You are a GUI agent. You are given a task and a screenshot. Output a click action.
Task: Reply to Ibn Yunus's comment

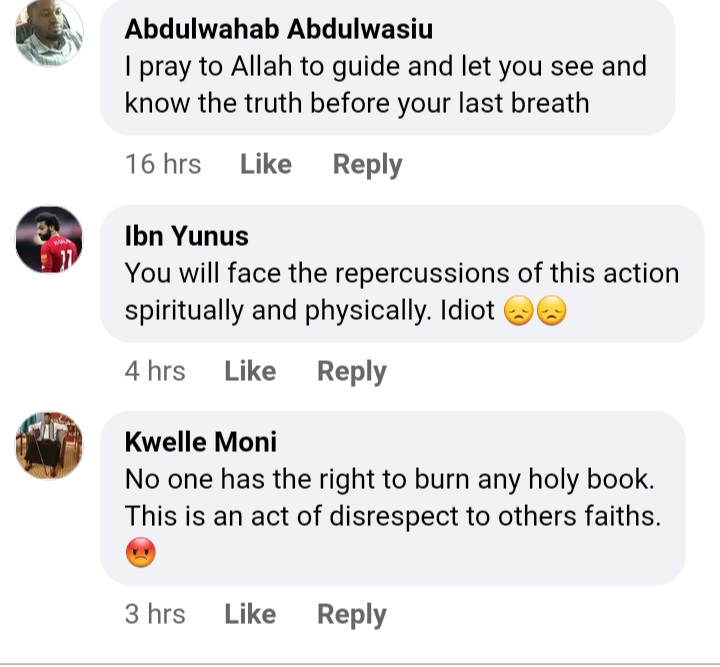point(351,371)
